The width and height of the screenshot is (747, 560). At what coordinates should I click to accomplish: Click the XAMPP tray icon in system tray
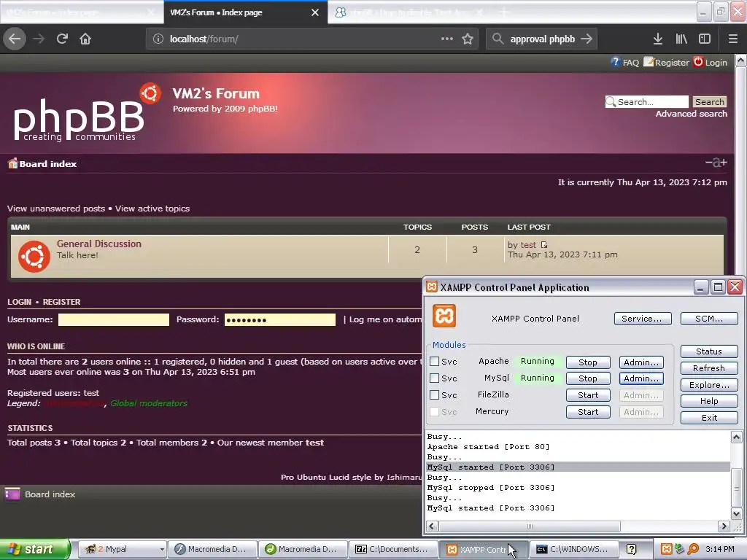(x=667, y=549)
